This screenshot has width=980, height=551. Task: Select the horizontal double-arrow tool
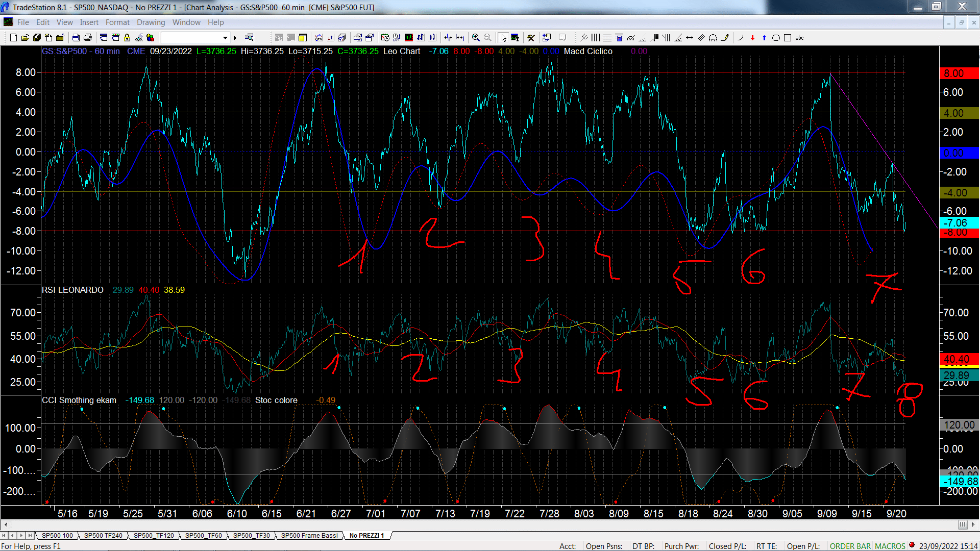click(690, 38)
